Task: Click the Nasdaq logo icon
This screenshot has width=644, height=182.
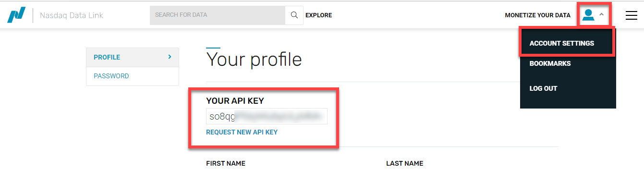Action: pyautogui.click(x=15, y=15)
